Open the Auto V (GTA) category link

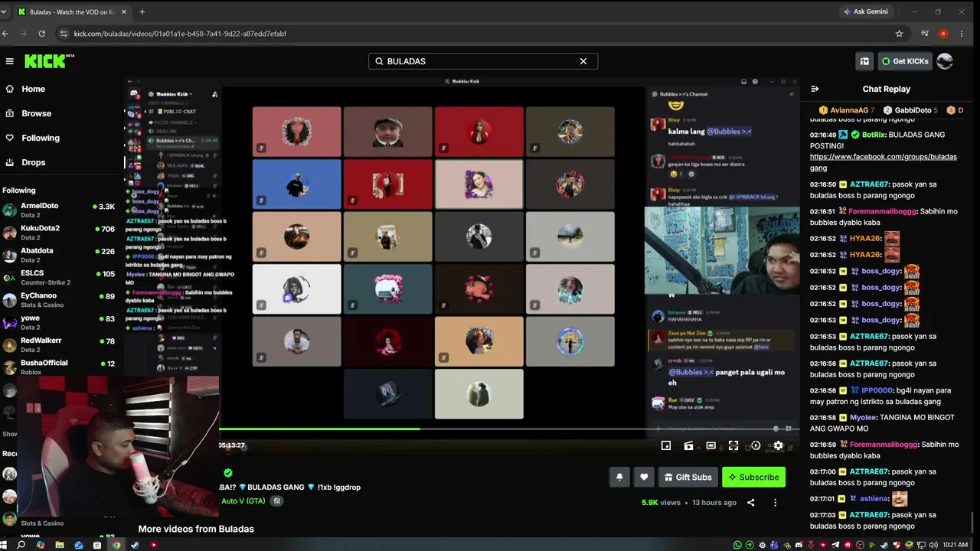coord(243,501)
